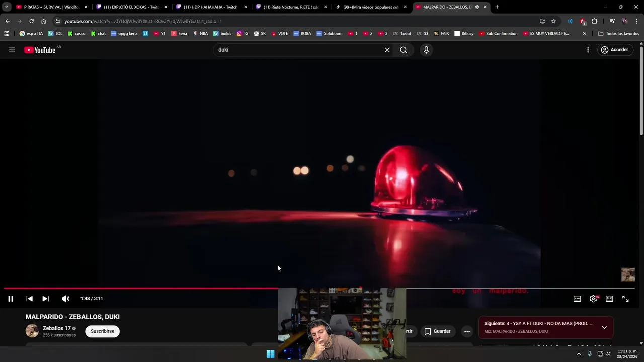644x362 pixels.
Task: Open the browser media control icon
Action: point(612,21)
